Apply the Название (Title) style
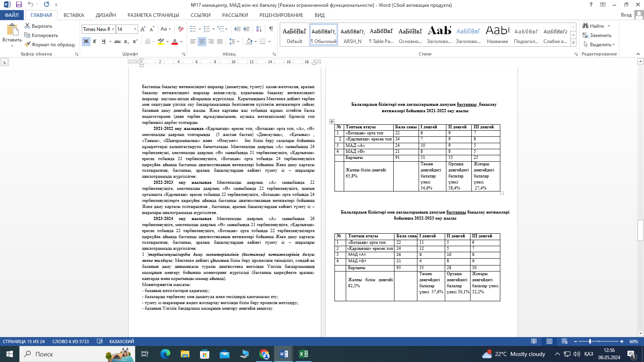The height and width of the screenshot is (362, 644). (x=497, y=35)
